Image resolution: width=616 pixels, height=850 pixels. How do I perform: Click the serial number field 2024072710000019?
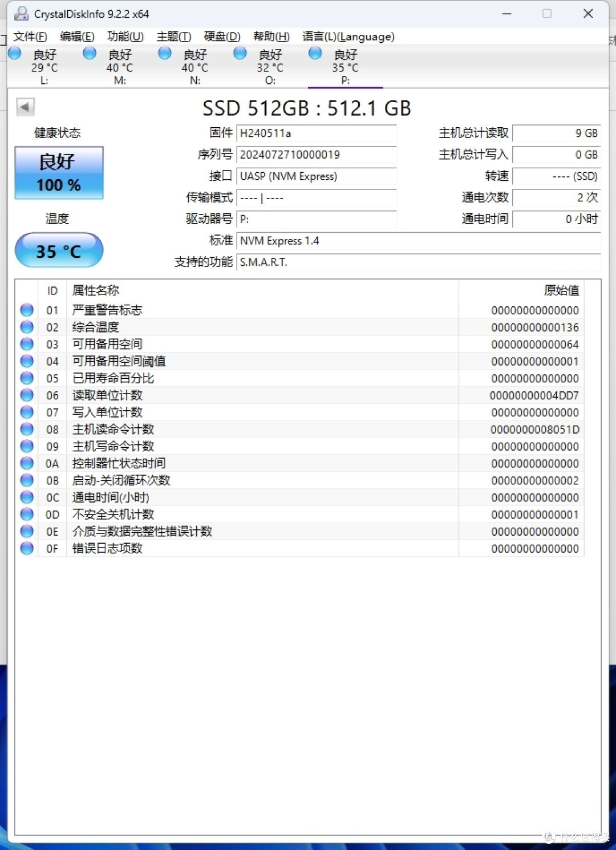317,155
